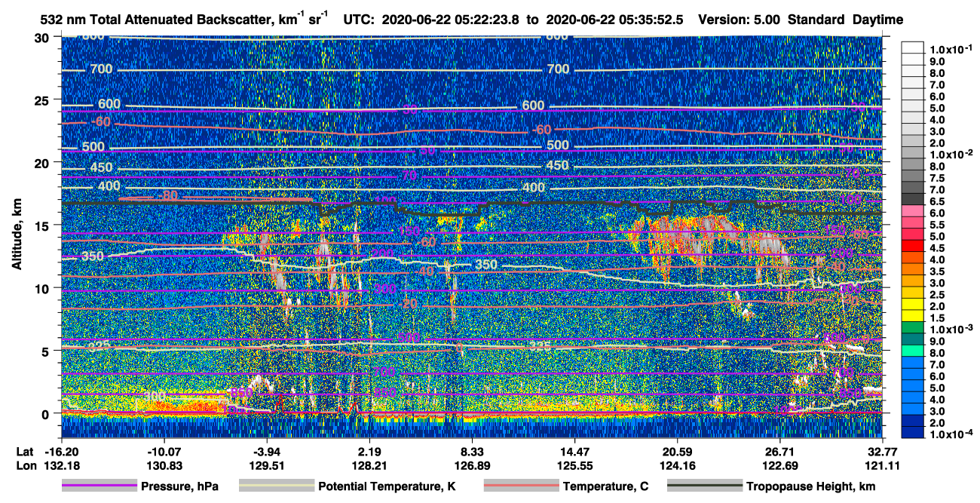Click longitude value 125.55

pyautogui.click(x=574, y=465)
